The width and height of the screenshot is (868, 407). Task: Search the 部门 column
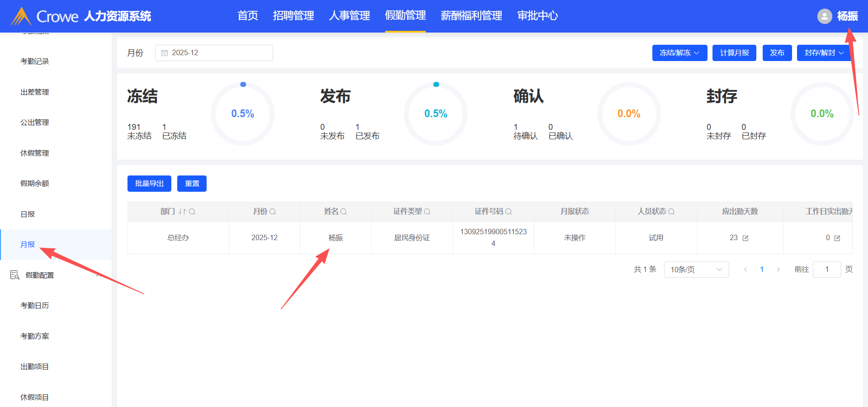192,212
